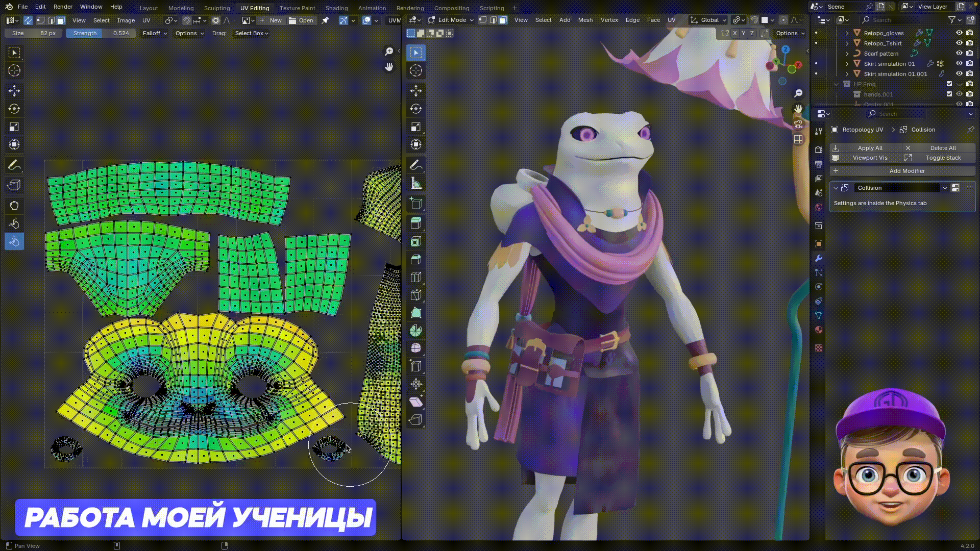
Task: Select the Loop Cut tool
Action: tap(416, 277)
